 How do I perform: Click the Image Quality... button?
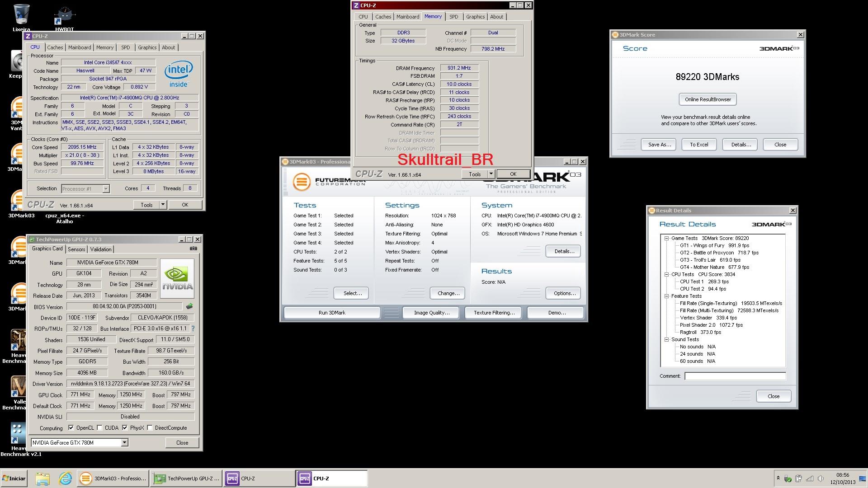coord(431,313)
